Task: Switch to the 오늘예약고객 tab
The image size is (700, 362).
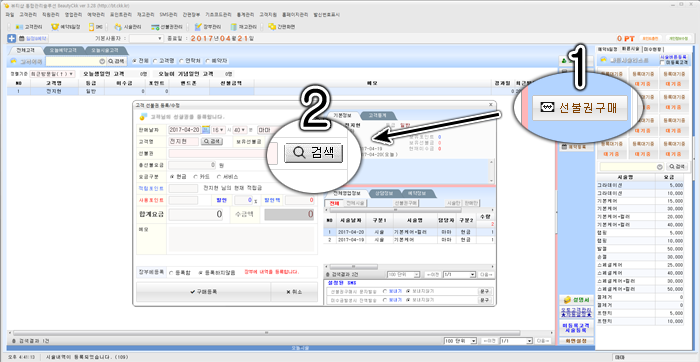Action: coord(63,51)
